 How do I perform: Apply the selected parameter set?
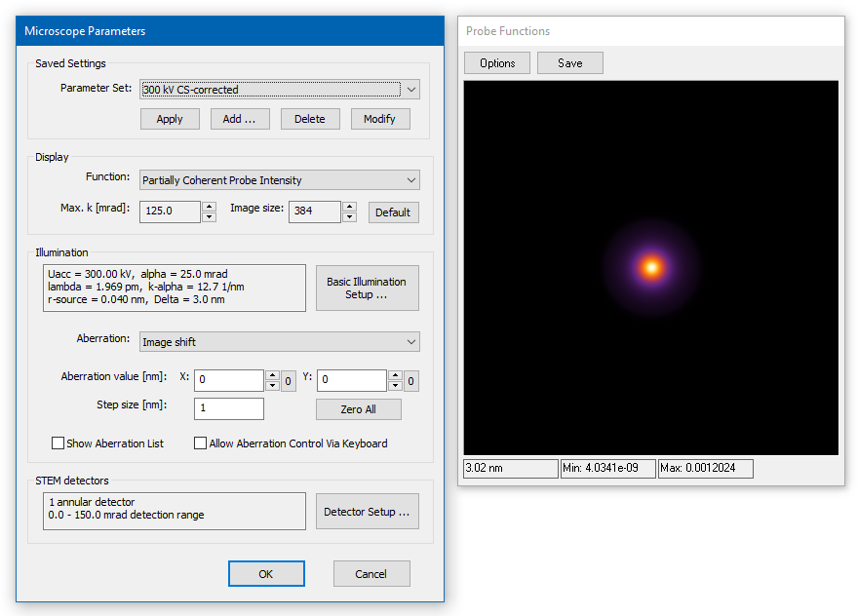[x=170, y=118]
